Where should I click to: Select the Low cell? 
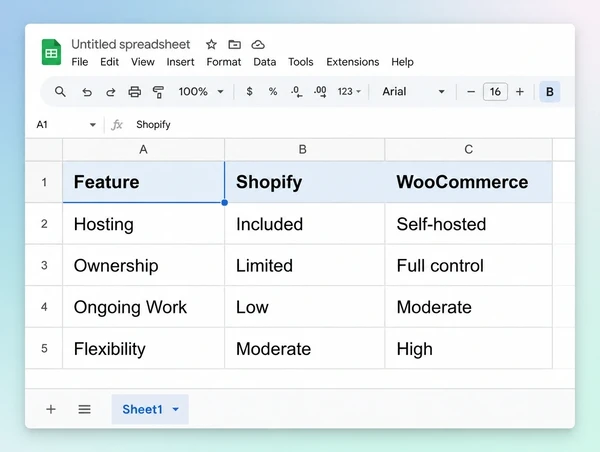tap(305, 307)
